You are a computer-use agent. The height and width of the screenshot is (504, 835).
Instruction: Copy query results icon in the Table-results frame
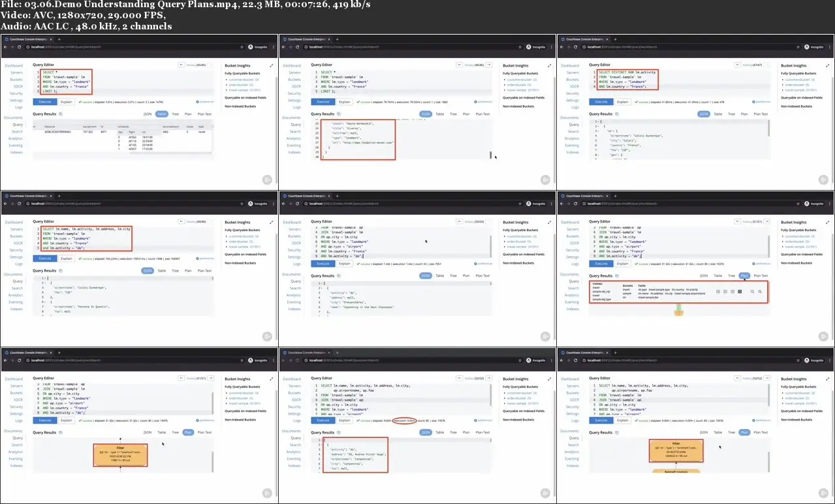pyautogui.click(x=61, y=114)
